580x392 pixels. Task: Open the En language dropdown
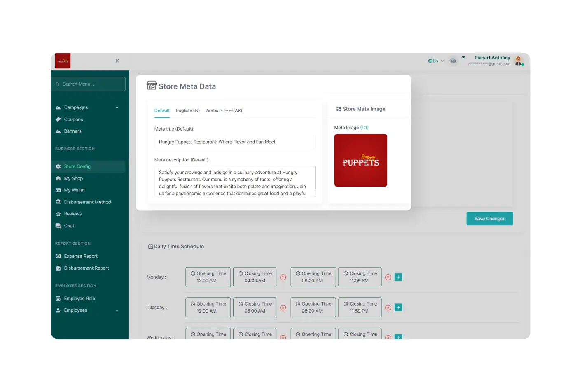coord(436,61)
